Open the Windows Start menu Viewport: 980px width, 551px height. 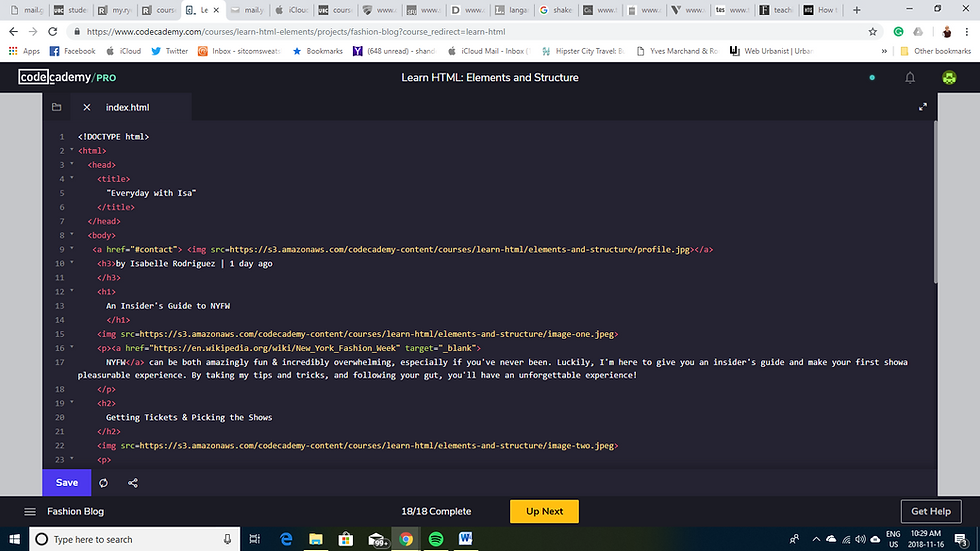pyautogui.click(x=14, y=539)
